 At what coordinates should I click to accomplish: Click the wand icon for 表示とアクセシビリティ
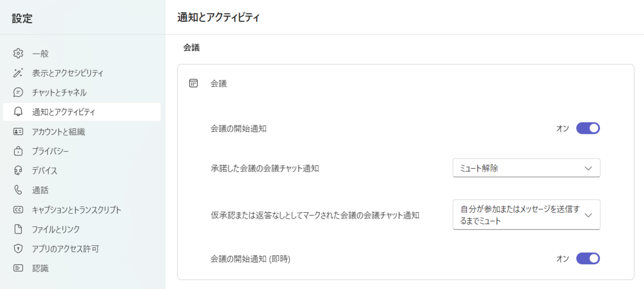(18, 73)
